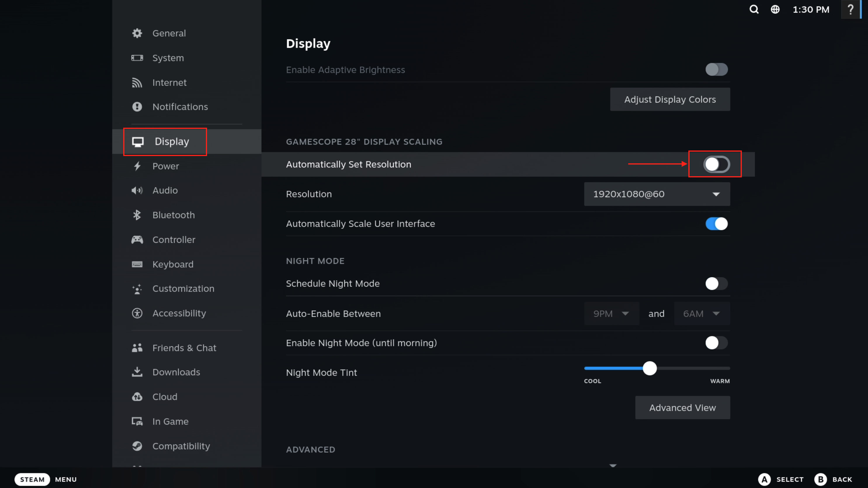Select the Bluetooth settings icon
Viewport: 868px width, 488px height.
pyautogui.click(x=137, y=215)
